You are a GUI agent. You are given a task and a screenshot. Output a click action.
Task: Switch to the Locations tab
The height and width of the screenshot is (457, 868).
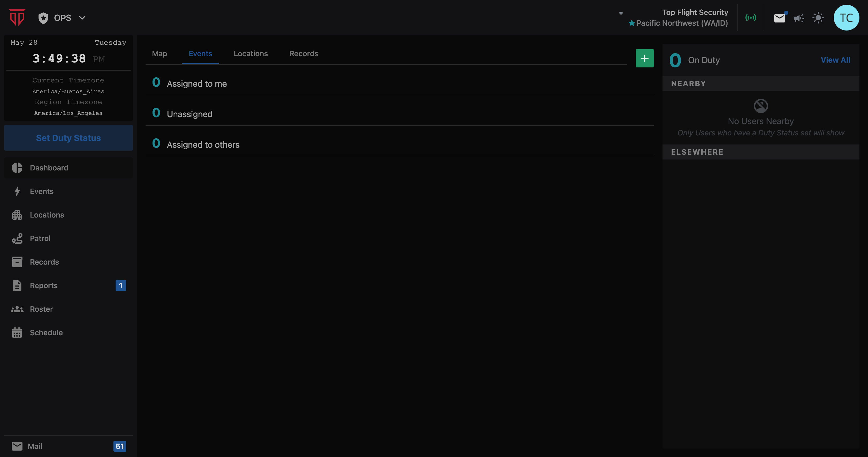[x=251, y=53]
